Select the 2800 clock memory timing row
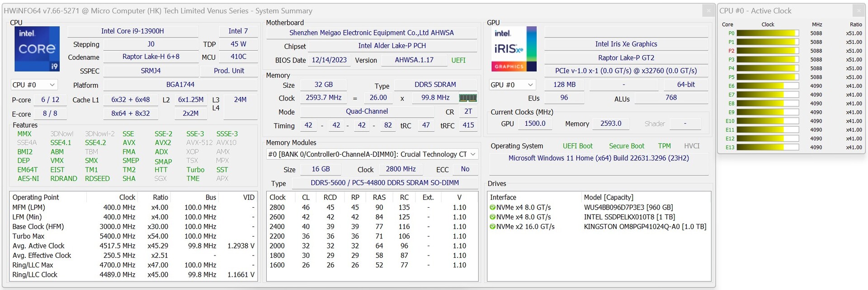Image resolution: width=868 pixels, height=290 pixels. pyautogui.click(x=277, y=208)
